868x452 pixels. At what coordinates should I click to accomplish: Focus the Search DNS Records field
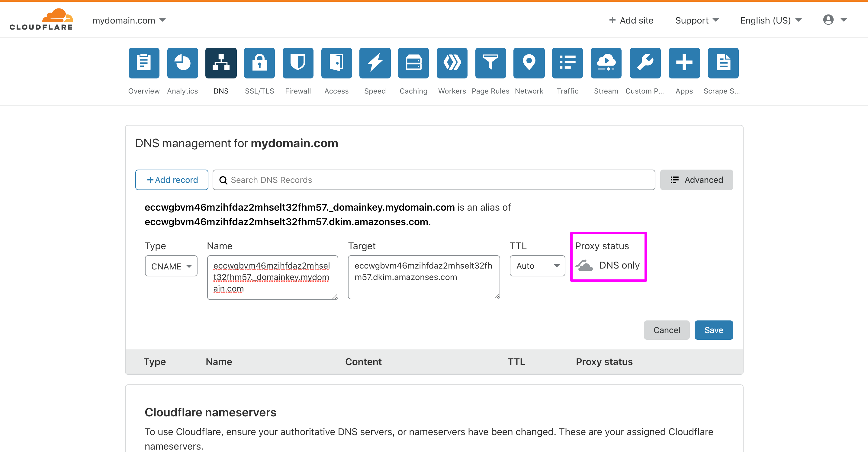point(434,180)
